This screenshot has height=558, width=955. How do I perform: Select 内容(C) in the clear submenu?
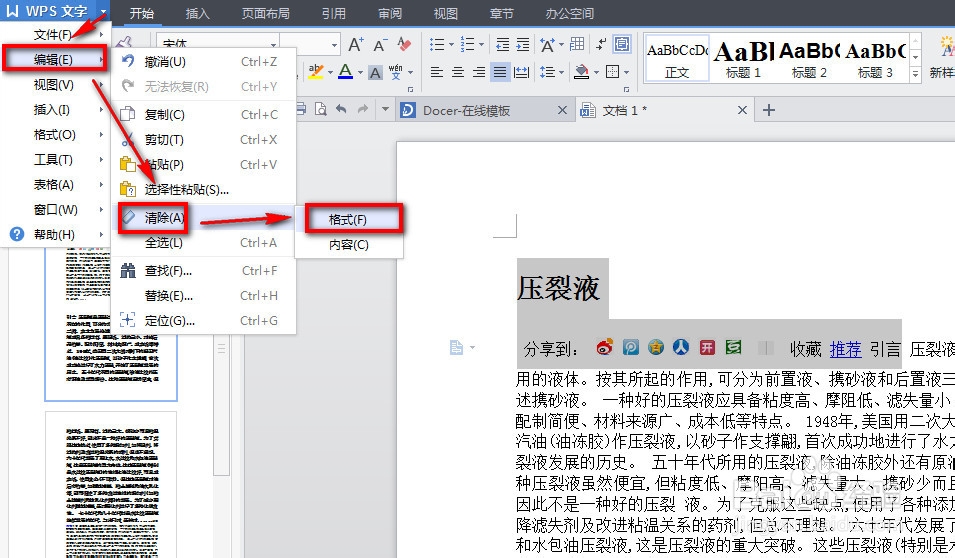[348, 244]
